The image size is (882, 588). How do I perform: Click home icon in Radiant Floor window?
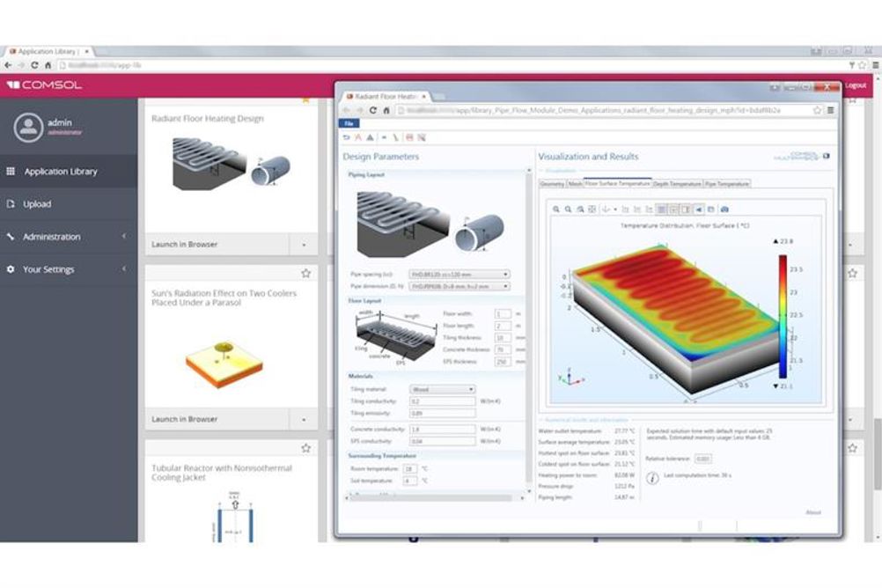pos(386,110)
